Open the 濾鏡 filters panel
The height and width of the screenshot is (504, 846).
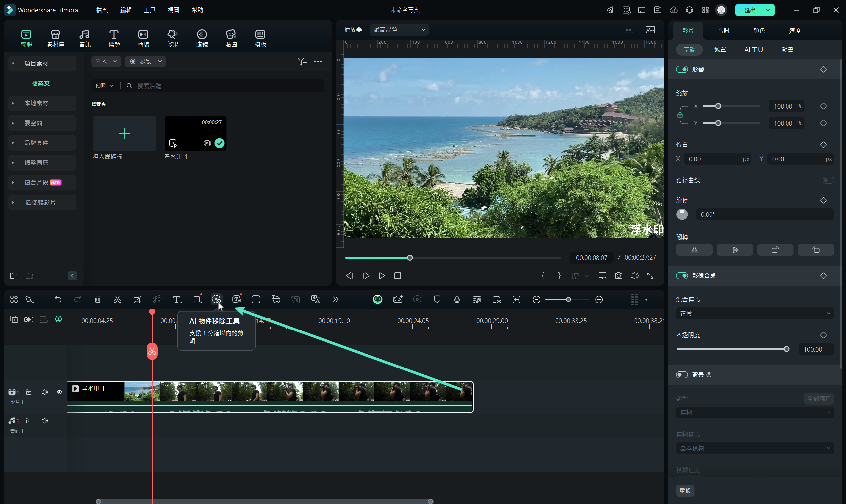(x=202, y=38)
